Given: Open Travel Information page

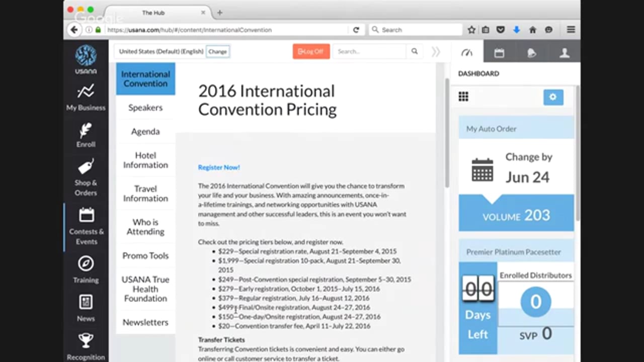Looking at the screenshot, I should click(x=145, y=194).
